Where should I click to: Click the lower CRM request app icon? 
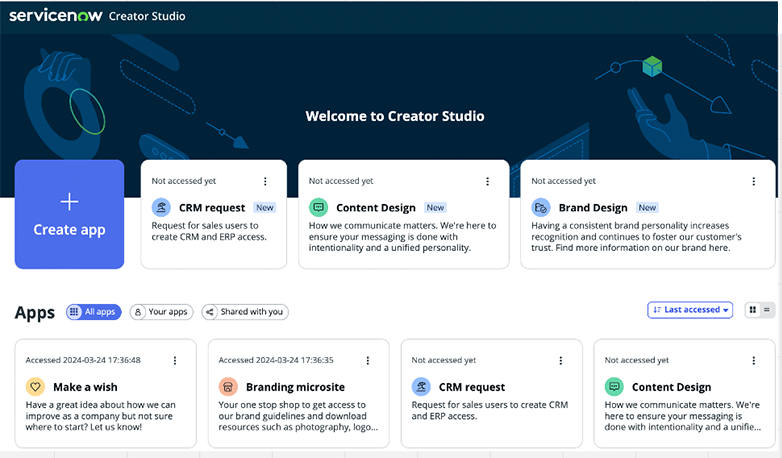tap(421, 387)
